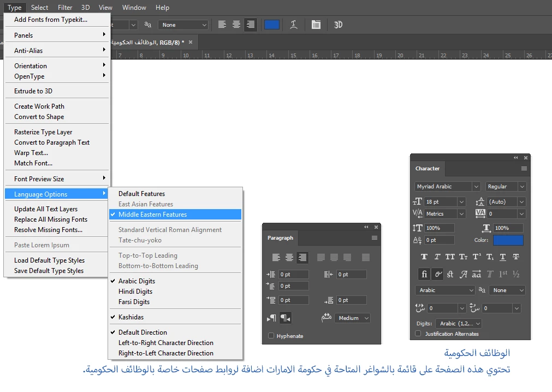Enable Justification Alternates checkbox

[x=418, y=334]
